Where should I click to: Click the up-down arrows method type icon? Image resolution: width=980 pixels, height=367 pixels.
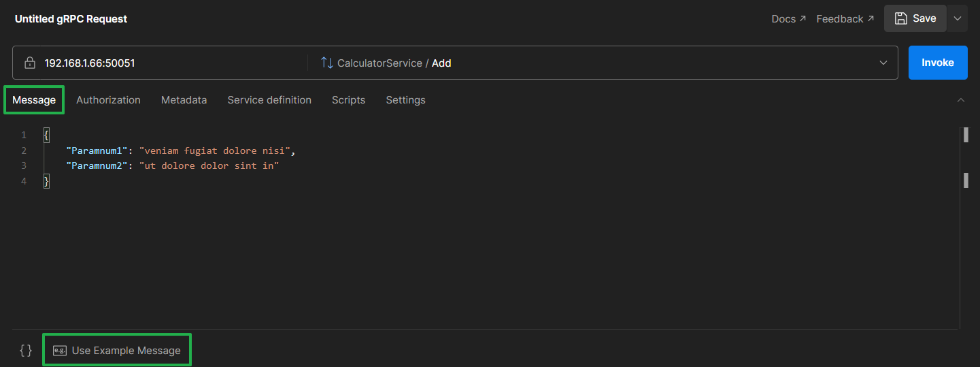[x=327, y=63]
